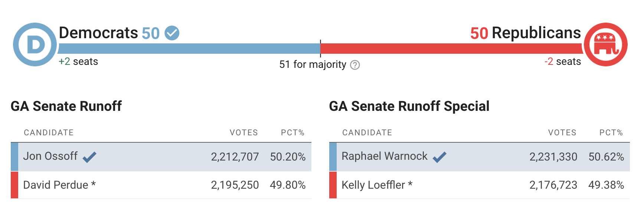Click the winner checkmark next to Jon Ossoff

pyautogui.click(x=89, y=157)
